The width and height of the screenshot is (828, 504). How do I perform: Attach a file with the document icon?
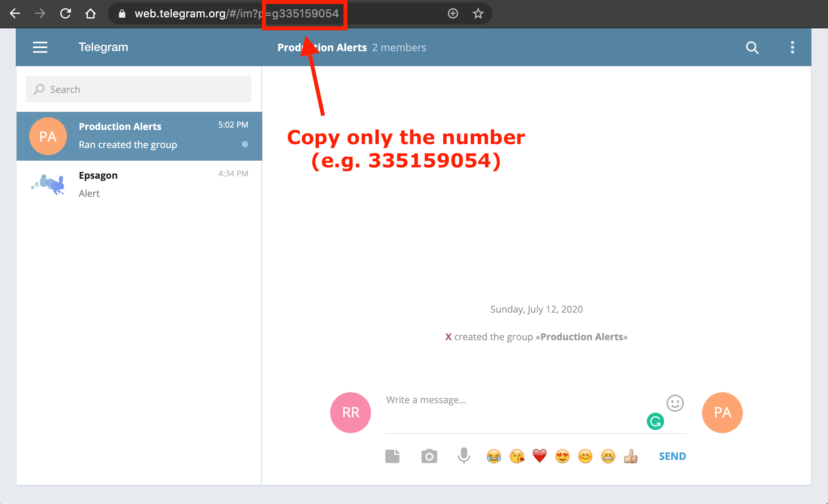pyautogui.click(x=392, y=456)
